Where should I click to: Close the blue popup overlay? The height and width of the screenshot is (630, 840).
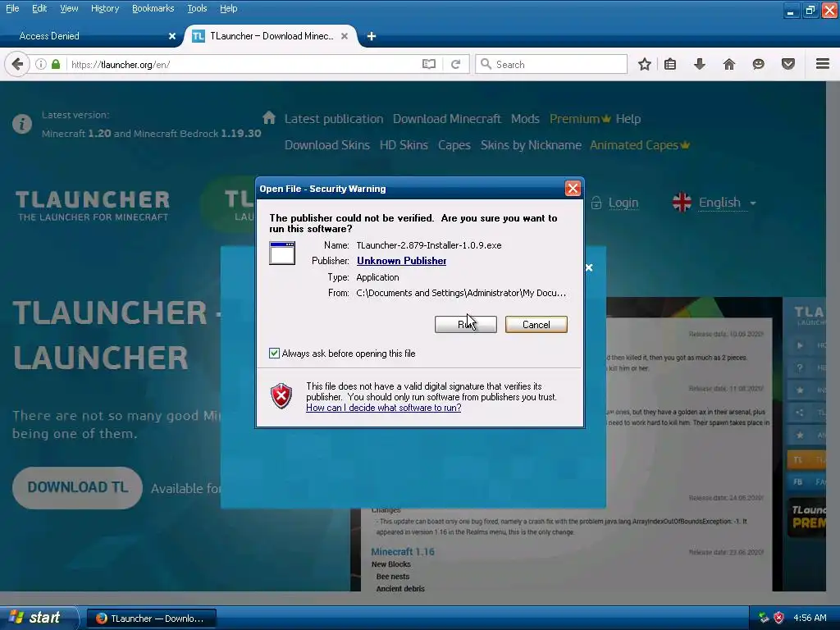(x=589, y=267)
